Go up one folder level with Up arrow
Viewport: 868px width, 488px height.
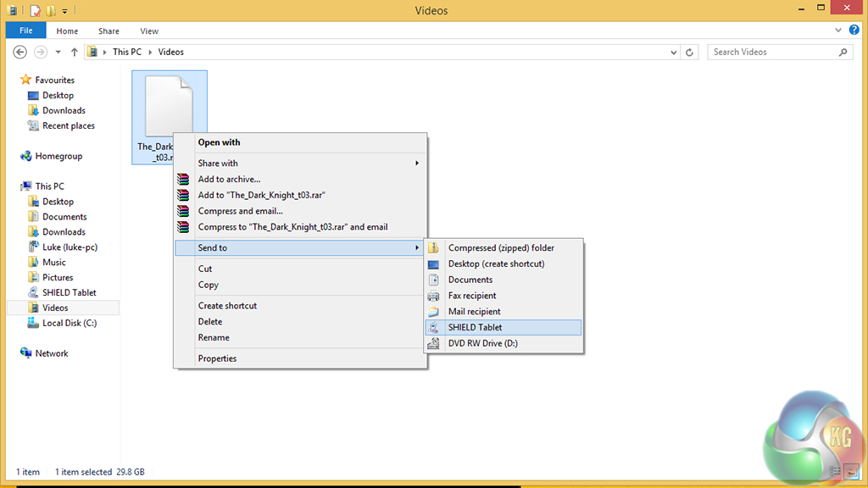(x=74, y=52)
